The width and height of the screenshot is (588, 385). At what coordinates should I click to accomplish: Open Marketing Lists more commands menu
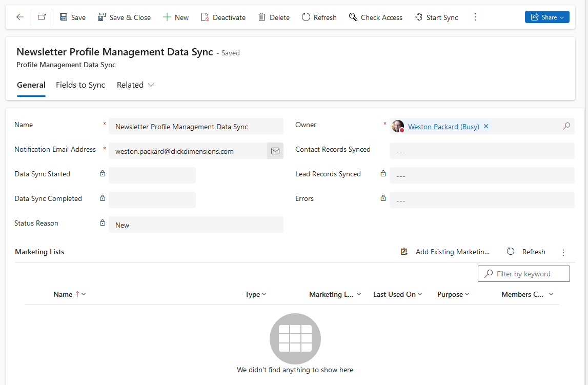coord(563,253)
